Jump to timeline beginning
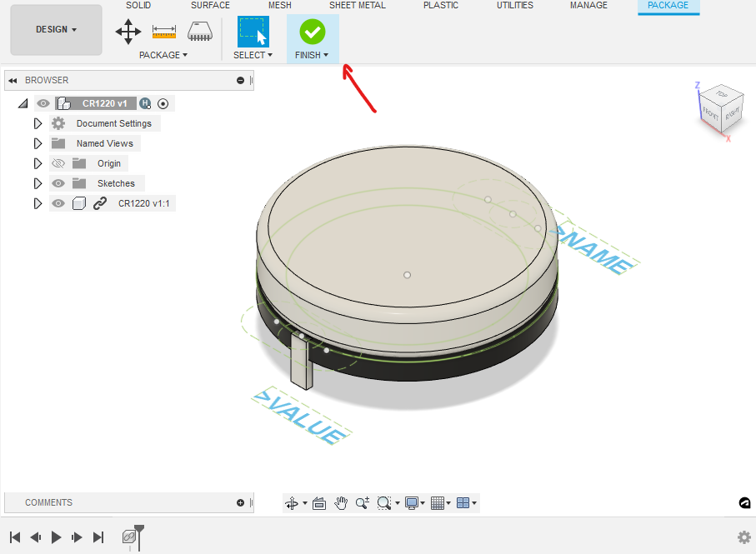756x554 pixels. (15, 537)
